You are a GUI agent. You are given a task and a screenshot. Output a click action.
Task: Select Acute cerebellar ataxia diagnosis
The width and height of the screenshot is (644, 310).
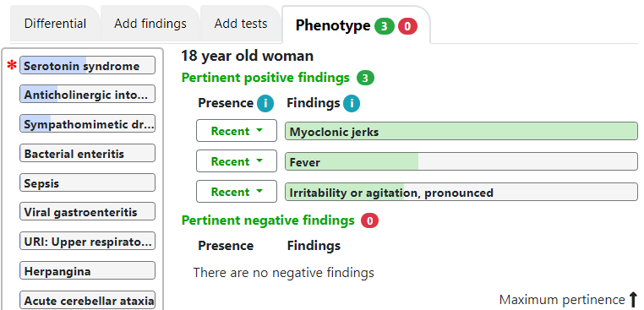(88, 300)
